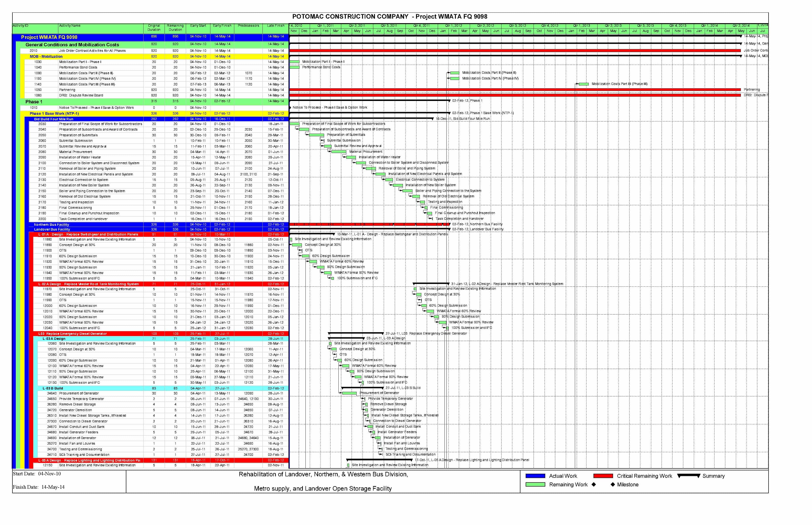The width and height of the screenshot is (812, 525).
Task: Click the blue Actual Work legend swatch
Action: click(535, 476)
